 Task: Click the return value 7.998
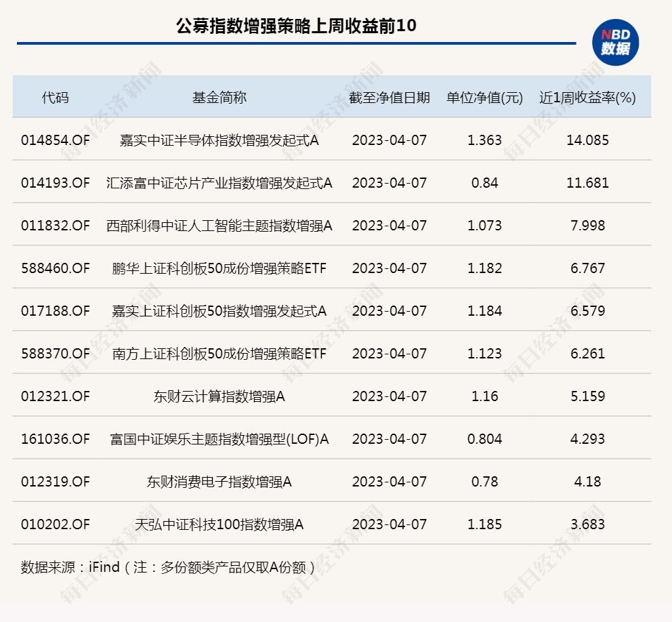[587, 226]
